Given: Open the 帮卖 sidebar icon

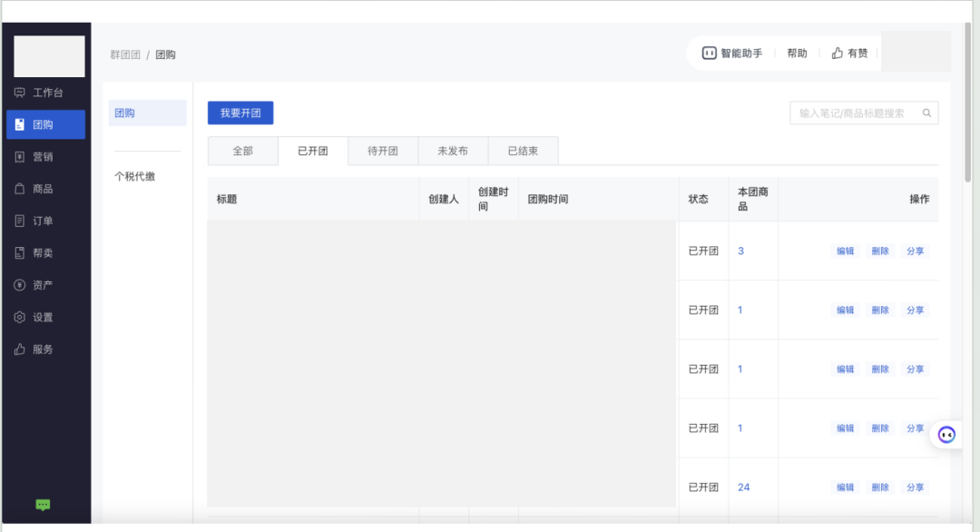Looking at the screenshot, I should point(19,253).
